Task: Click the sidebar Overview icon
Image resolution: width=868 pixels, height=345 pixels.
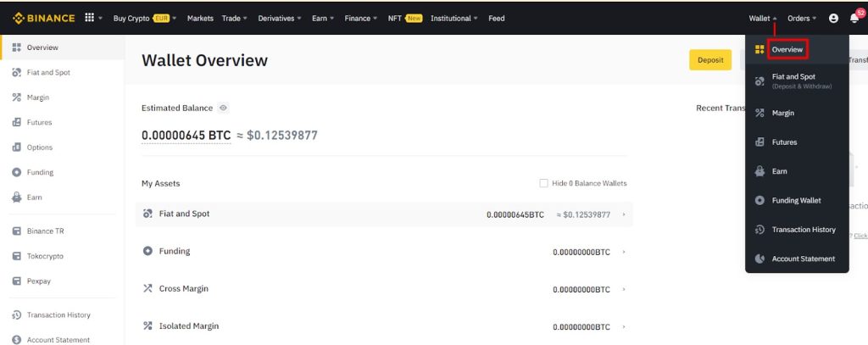Action: click(x=17, y=47)
